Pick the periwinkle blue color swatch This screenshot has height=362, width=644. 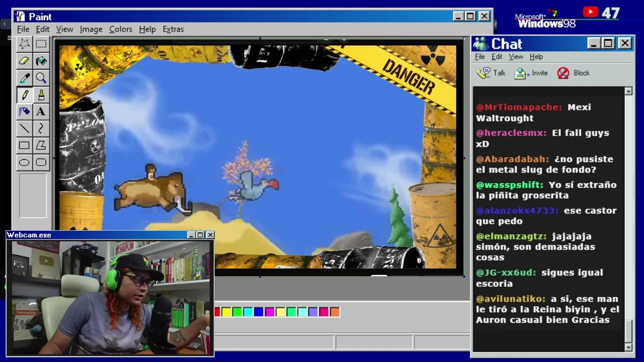(313, 312)
